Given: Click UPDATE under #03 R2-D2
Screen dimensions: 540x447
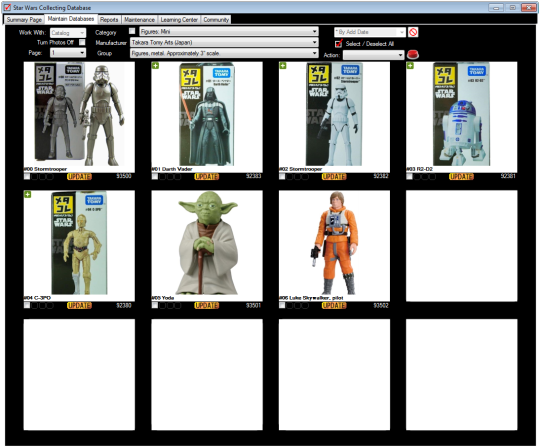Looking at the screenshot, I should click(461, 177).
